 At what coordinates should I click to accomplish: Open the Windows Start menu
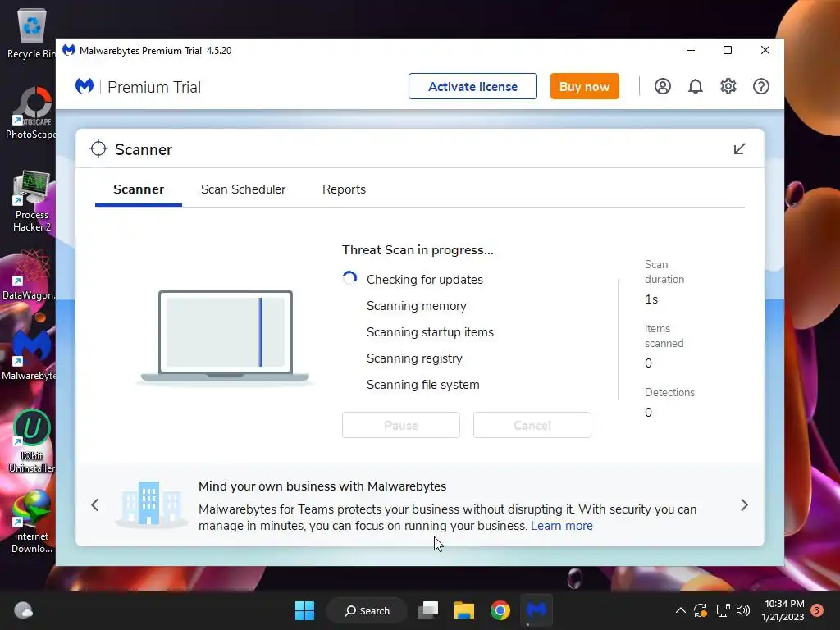click(305, 610)
